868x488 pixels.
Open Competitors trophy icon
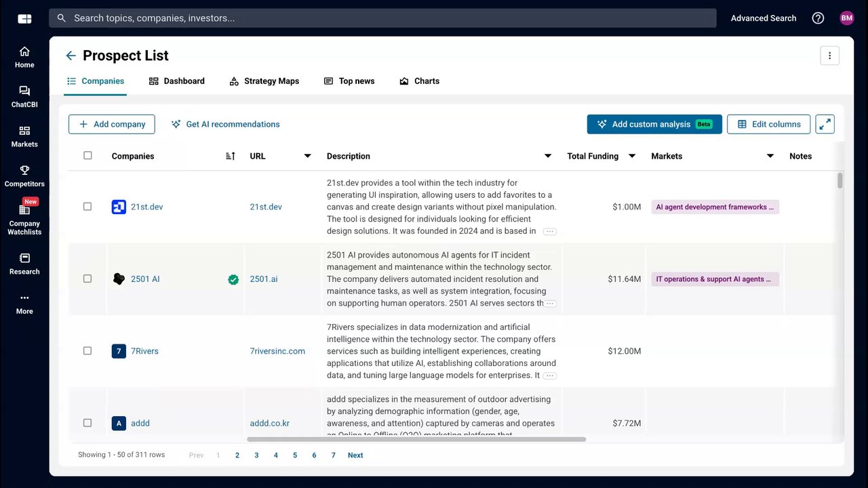tap(24, 170)
